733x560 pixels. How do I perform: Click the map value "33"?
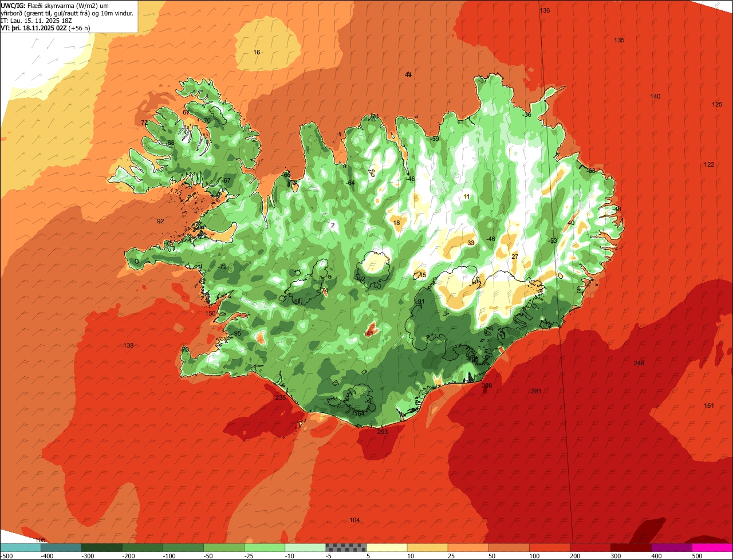point(471,243)
